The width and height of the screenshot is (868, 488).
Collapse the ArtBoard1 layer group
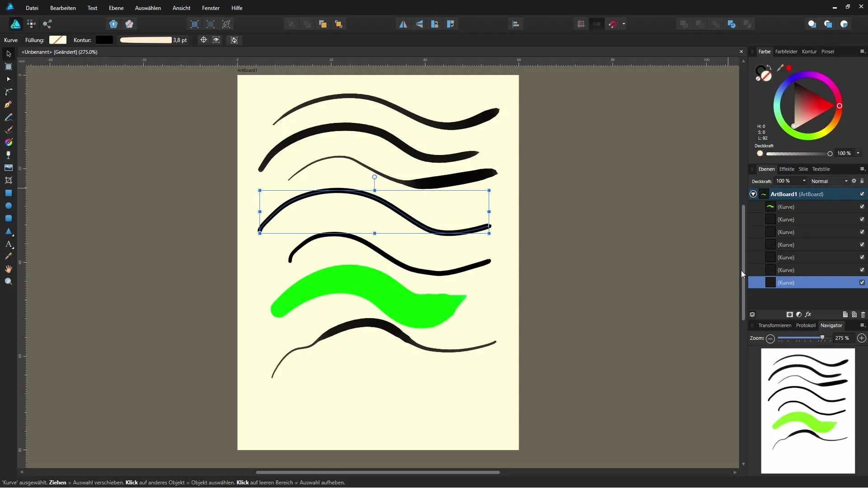(753, 194)
